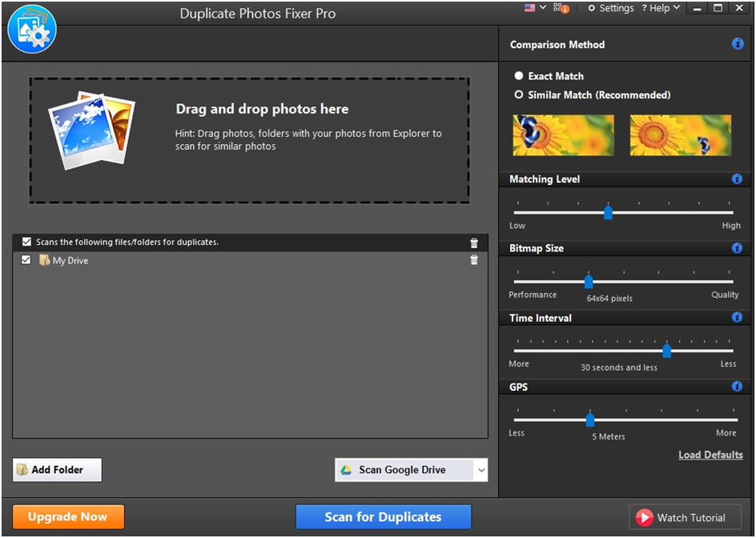This screenshot has height=538, width=756.
Task: Adjust the Time Interval slider handle
Action: tap(667, 351)
